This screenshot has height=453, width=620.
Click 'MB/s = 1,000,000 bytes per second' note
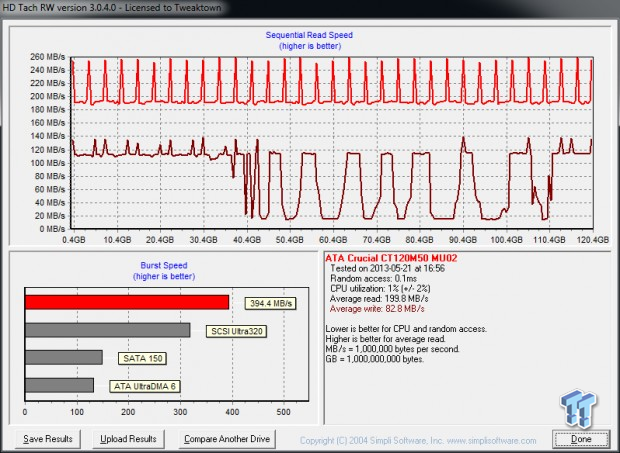pyautogui.click(x=393, y=349)
